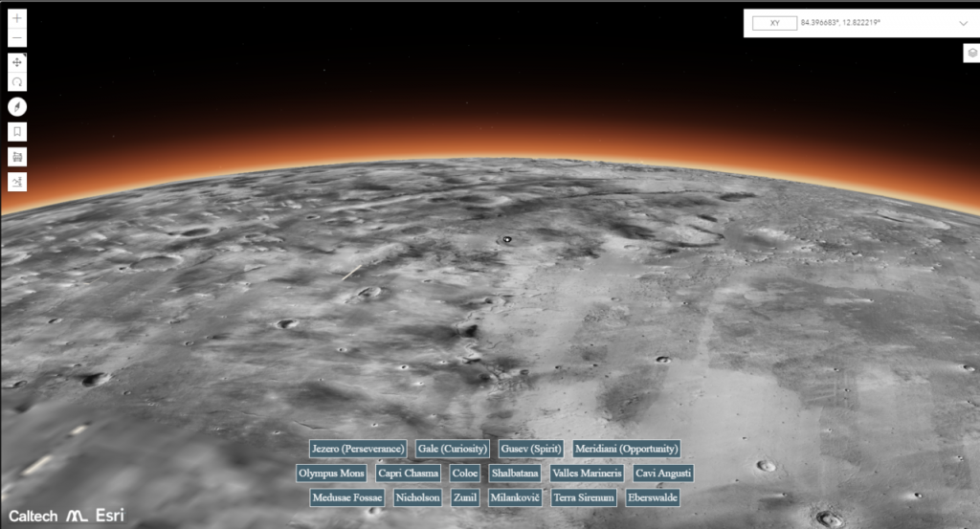Viewport: 980px width, 529px height.
Task: Expand the coordinate conversion widget chevron
Action: tap(963, 23)
